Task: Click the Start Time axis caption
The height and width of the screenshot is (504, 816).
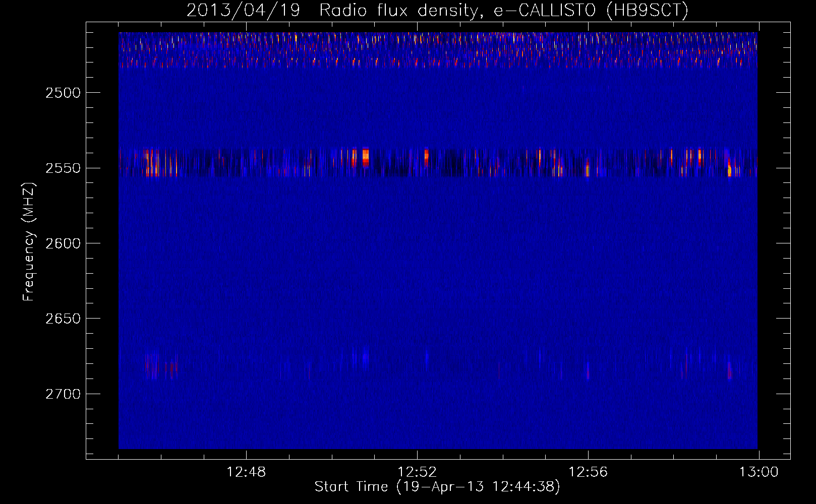Action: [x=437, y=487]
